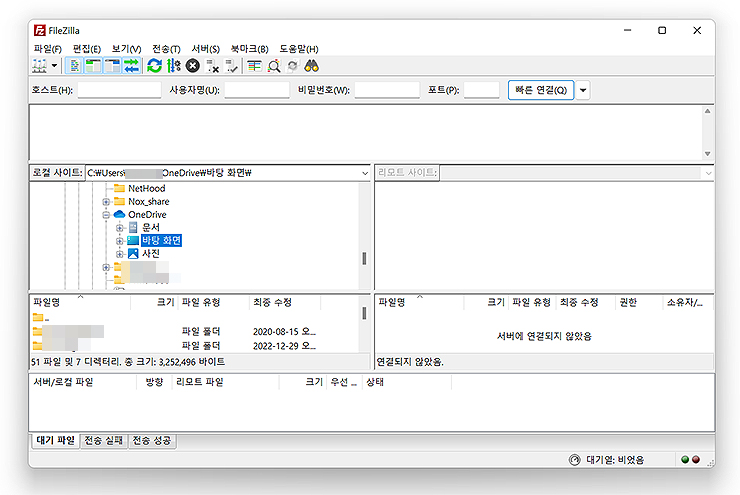Select NetHood folder in tree
The width and height of the screenshot is (740, 495).
point(146,188)
